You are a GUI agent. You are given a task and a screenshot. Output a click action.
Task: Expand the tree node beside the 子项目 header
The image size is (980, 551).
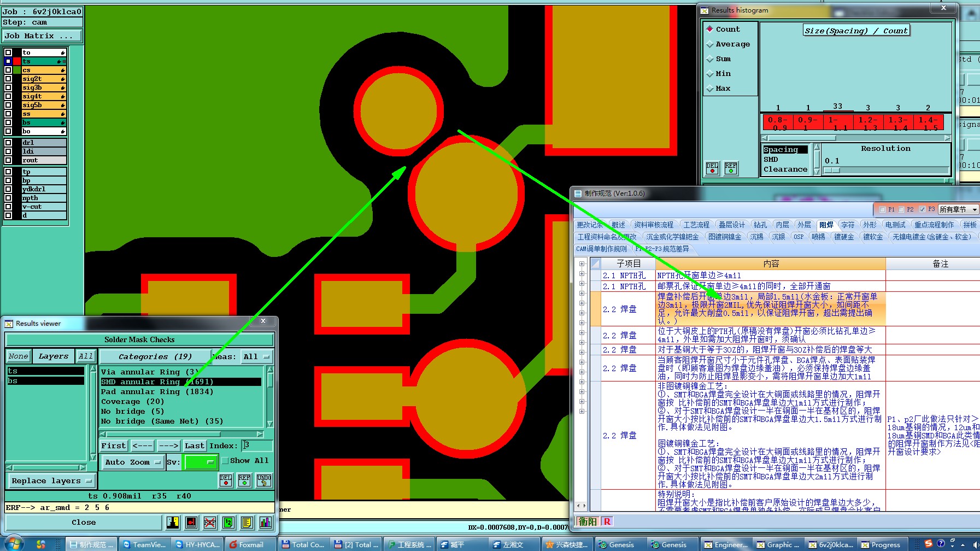[x=582, y=264]
